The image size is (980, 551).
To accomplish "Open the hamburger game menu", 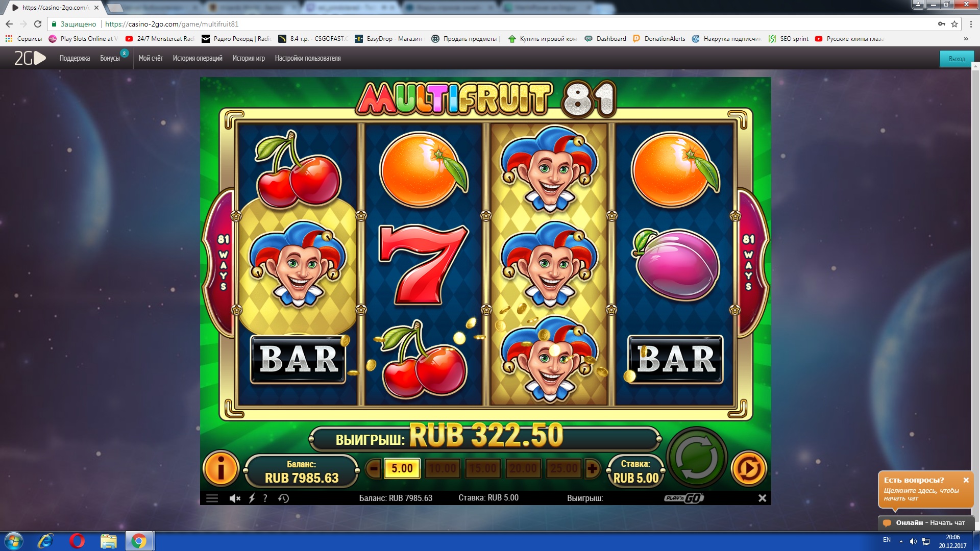I will 212,498.
